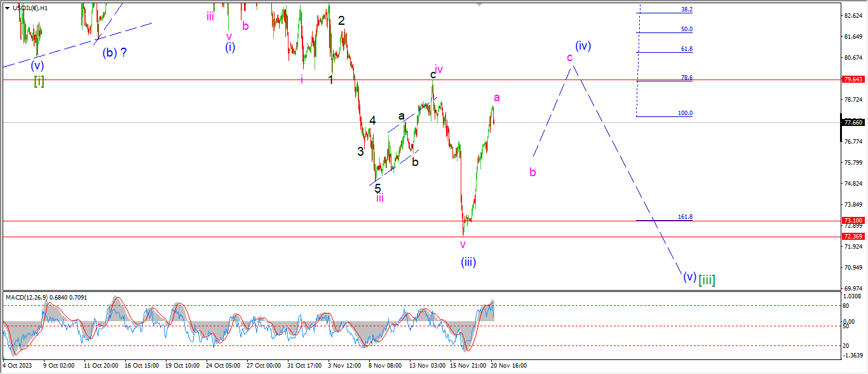Screen dimensions: 868x374
Task: Select the red 79.643 price label
Action: tap(852, 80)
